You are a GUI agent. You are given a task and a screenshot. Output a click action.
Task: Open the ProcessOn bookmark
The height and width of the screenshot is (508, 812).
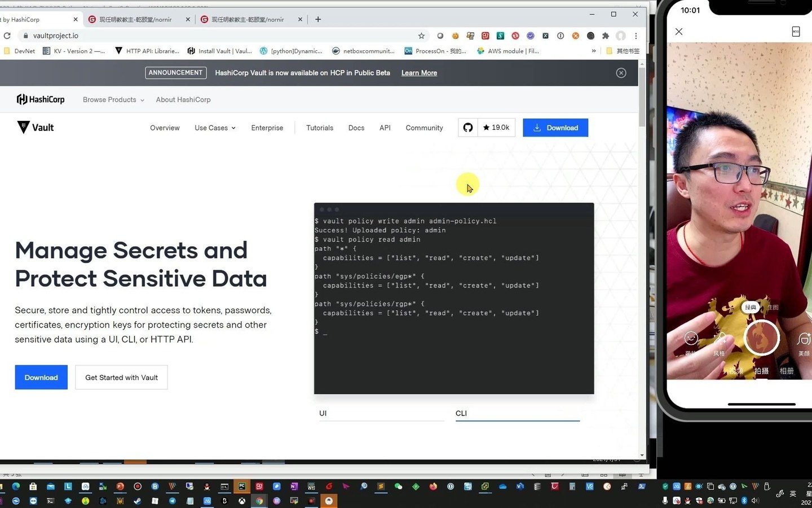tap(435, 51)
